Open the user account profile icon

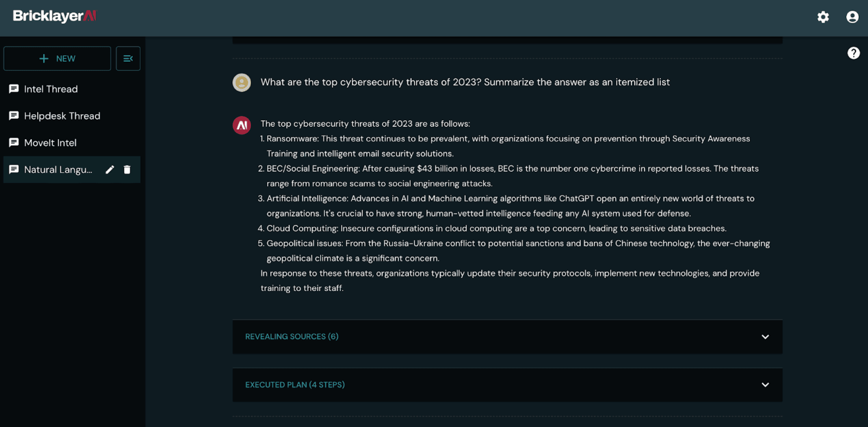coord(852,17)
